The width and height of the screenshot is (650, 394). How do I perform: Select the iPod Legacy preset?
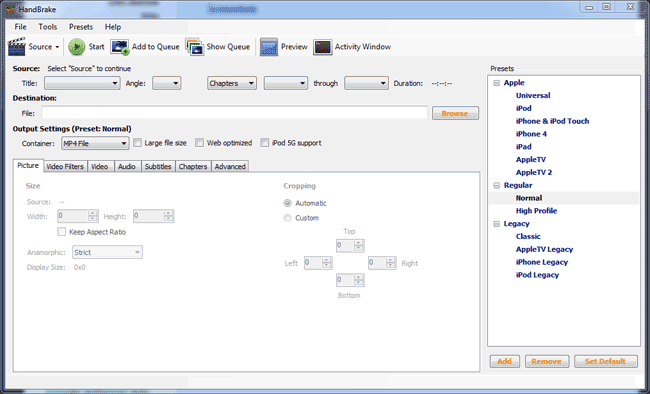coord(537,275)
